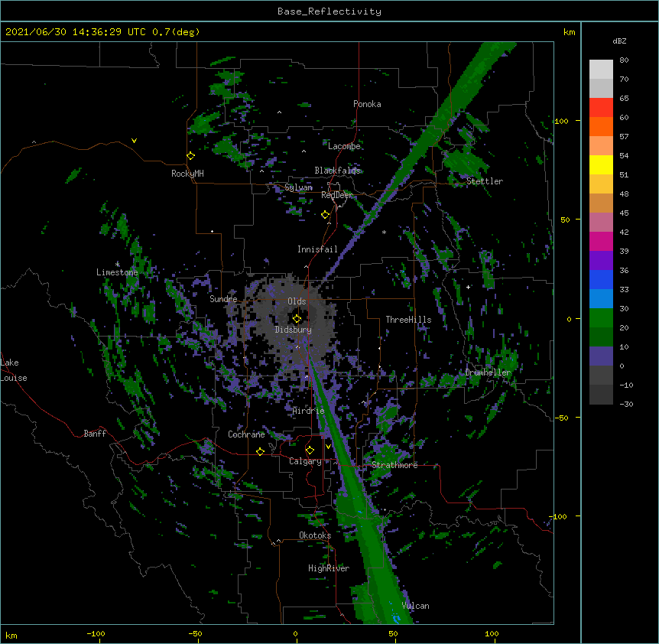Image resolution: width=659 pixels, height=644 pixels.
Task: Click the 80 dBZ legend value
Action: click(624, 60)
